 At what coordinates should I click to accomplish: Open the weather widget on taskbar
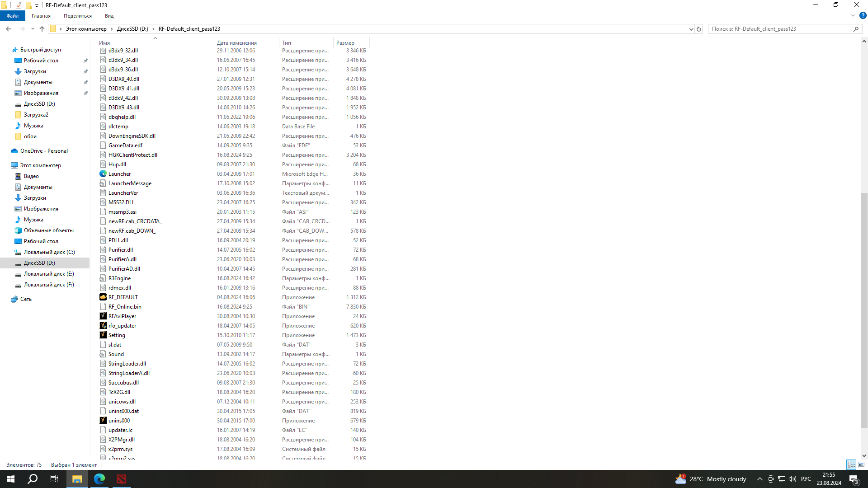[711, 479]
